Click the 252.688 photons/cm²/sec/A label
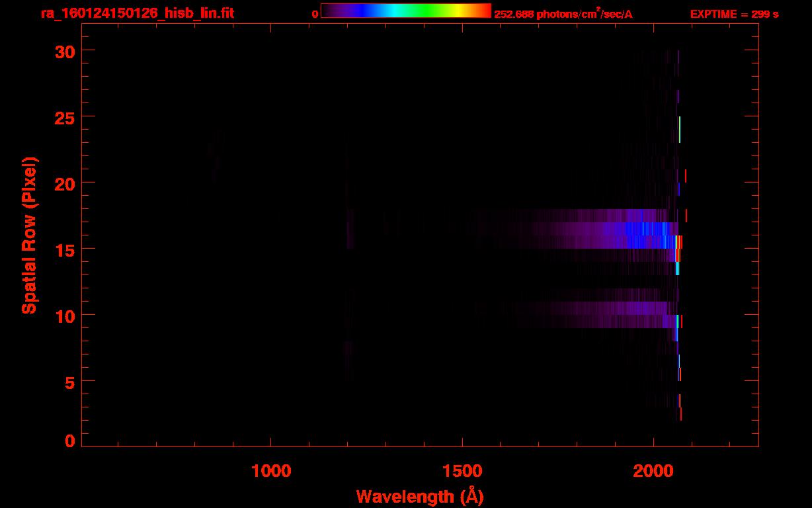 [x=563, y=13]
